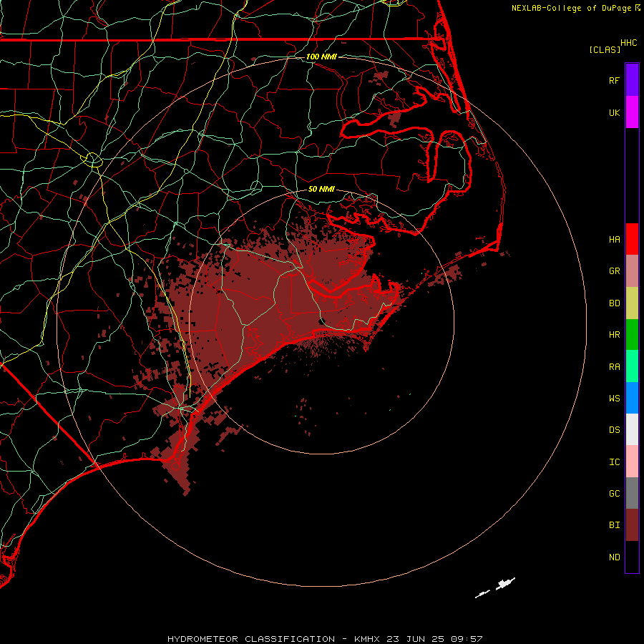Image resolution: width=644 pixels, height=644 pixels.
Task: Select the BD legend label
Action: pos(614,303)
